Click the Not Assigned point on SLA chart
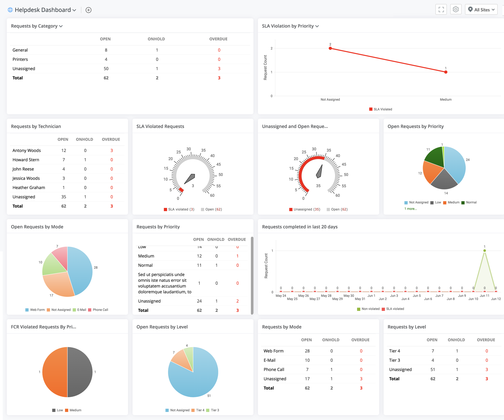 coord(330,48)
